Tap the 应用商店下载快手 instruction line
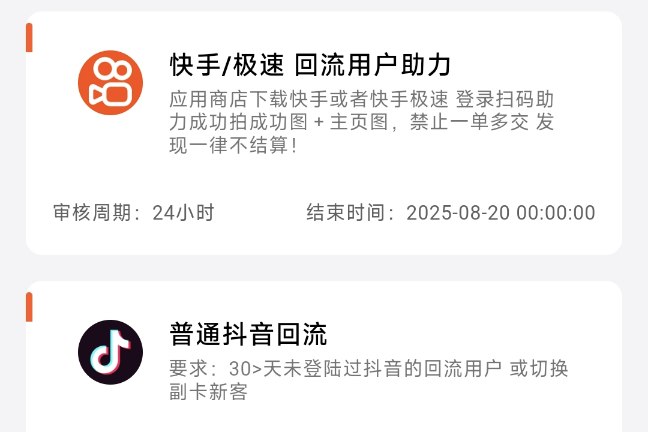Screen dimensions: 648x432 click(362, 99)
